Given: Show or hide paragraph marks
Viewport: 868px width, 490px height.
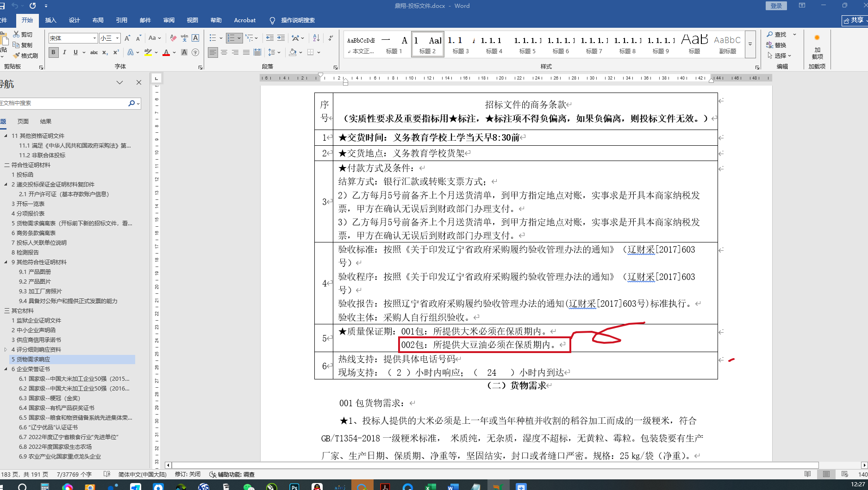Looking at the screenshot, I should pyautogui.click(x=331, y=38).
